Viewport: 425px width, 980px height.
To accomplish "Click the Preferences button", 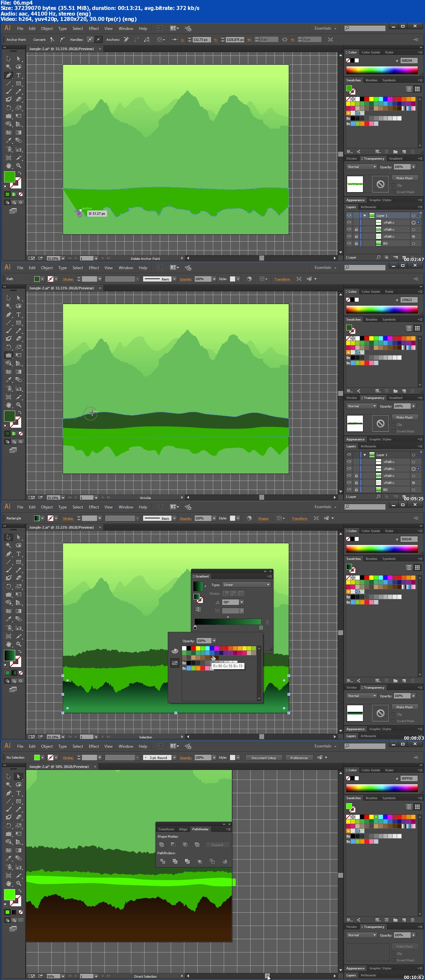I will pos(299,757).
